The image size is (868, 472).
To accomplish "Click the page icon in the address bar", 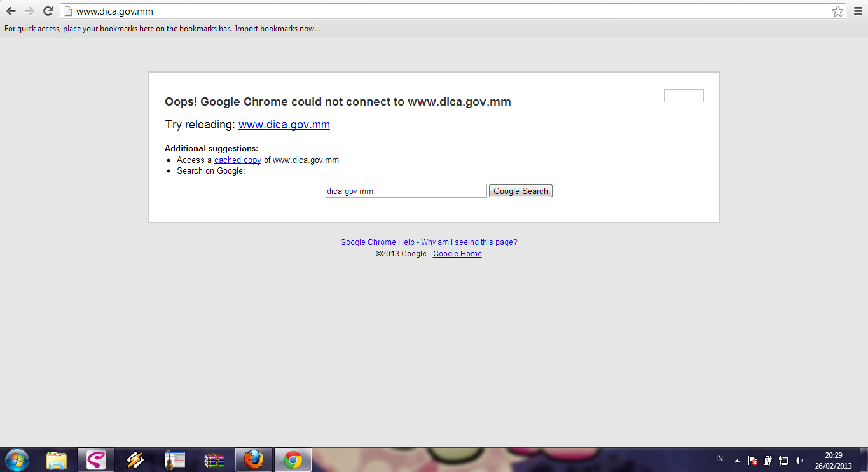I will tap(67, 11).
